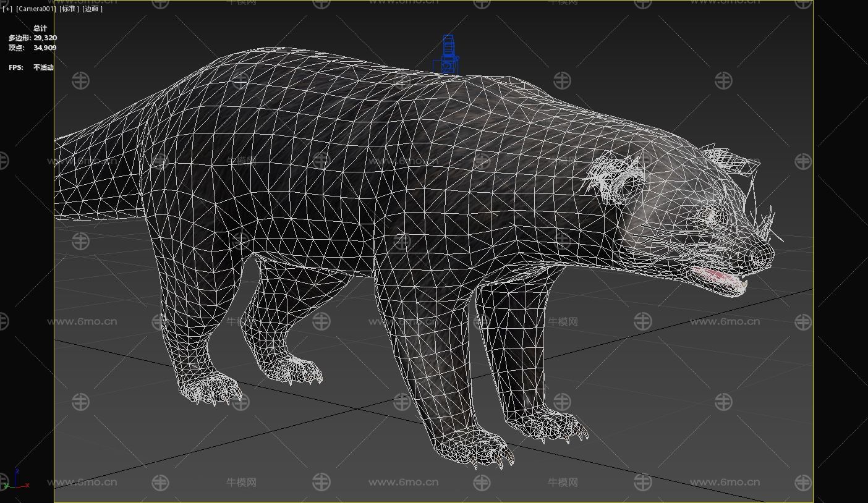
Task: Open the [+] viewport general menu
Action: point(7,9)
